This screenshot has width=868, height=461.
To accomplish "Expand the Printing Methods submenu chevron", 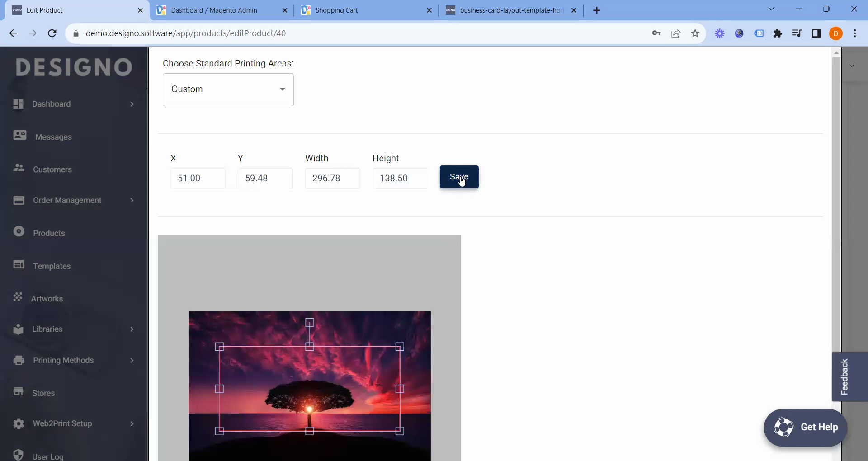I will [132, 361].
